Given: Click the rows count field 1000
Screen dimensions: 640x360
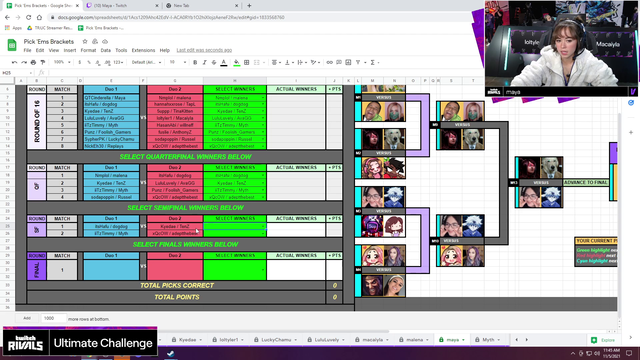Looking at the screenshot, I should (x=53, y=318).
